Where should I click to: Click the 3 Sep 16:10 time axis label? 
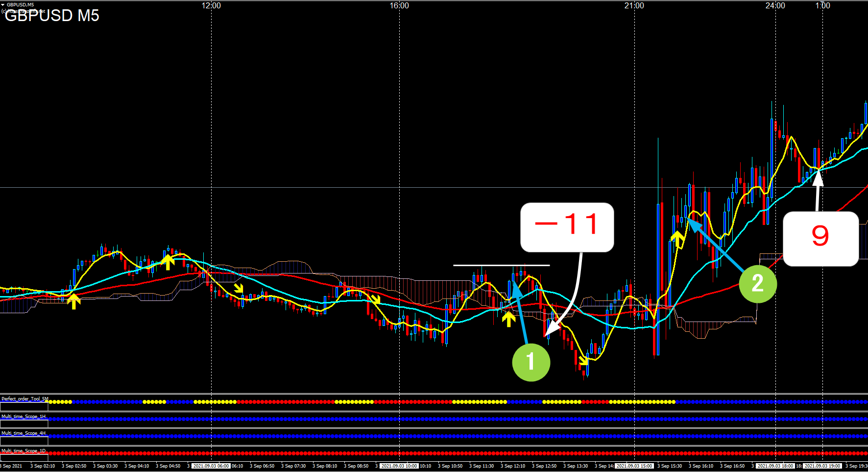pos(701,466)
